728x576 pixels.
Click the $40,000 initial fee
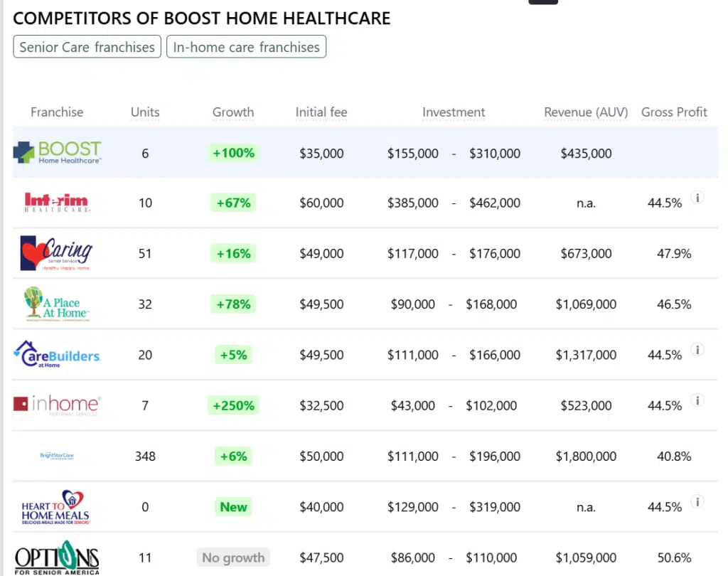tap(321, 507)
